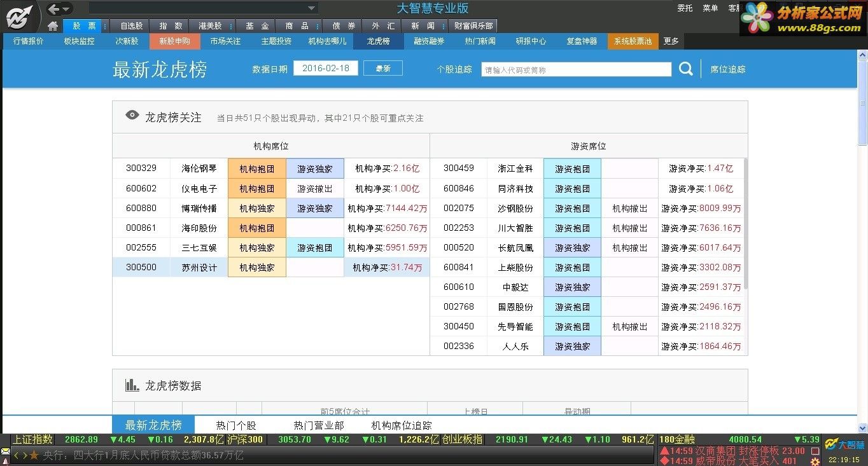The width and height of the screenshot is (868, 466).
Task: Click the bar chart icon beside 龙虎榜数据
Action: (132, 385)
